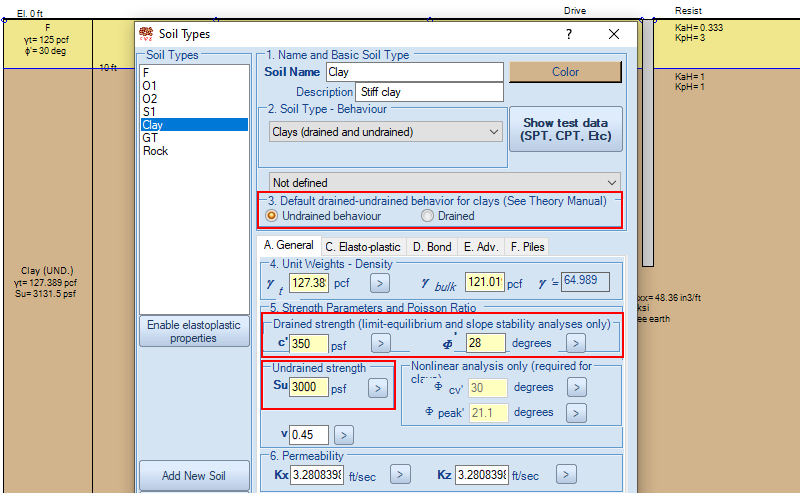The height and width of the screenshot is (493, 800).
Task: Click the arrow next to cv' degrees
Action: click(577, 387)
